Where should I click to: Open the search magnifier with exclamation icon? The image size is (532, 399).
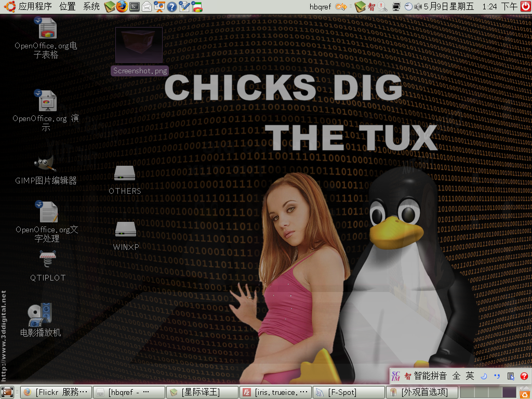coord(382,6)
